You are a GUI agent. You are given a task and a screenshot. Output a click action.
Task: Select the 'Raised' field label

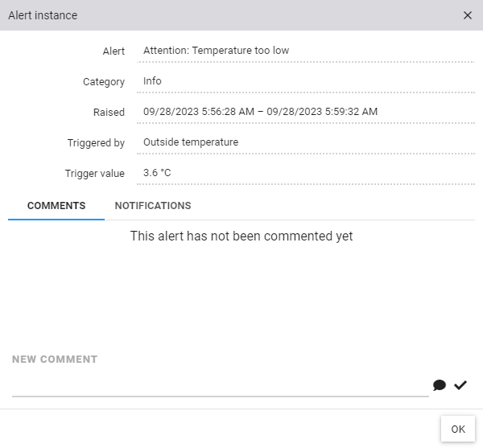pos(109,112)
